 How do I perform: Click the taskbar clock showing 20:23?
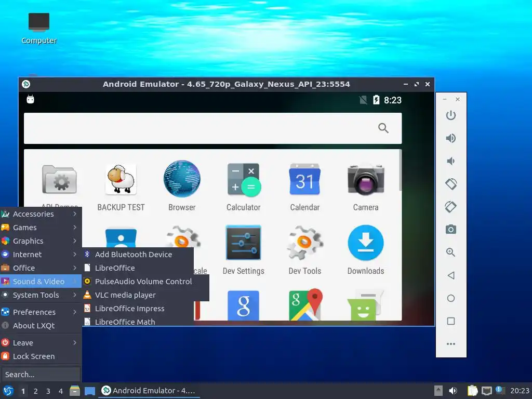click(x=520, y=391)
